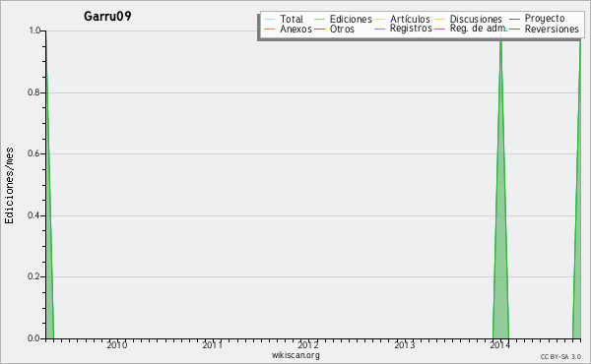The image size is (591, 364).
Task: Click the green Ediciones legend line swatch
Action: pyautogui.click(x=319, y=20)
